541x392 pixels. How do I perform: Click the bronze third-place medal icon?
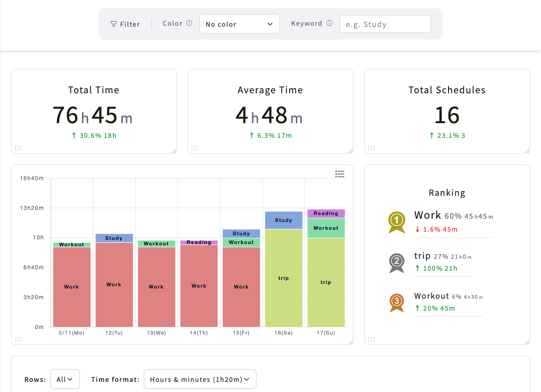coord(397,303)
